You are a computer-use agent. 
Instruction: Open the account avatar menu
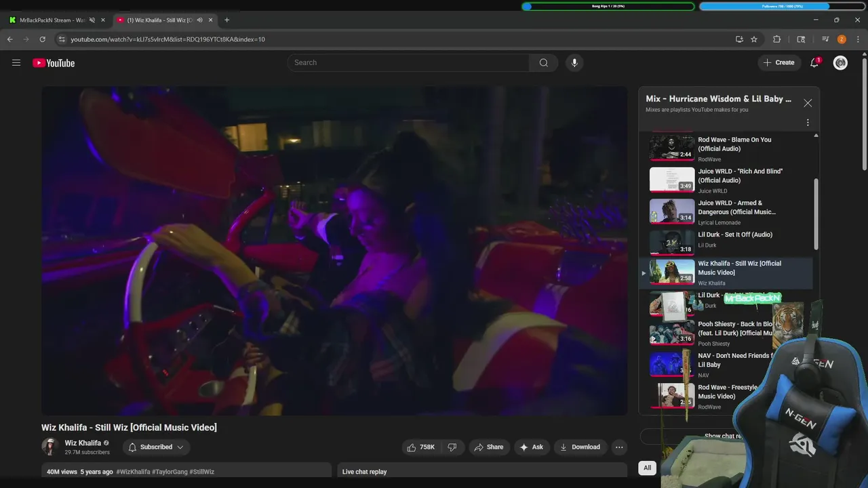[840, 63]
